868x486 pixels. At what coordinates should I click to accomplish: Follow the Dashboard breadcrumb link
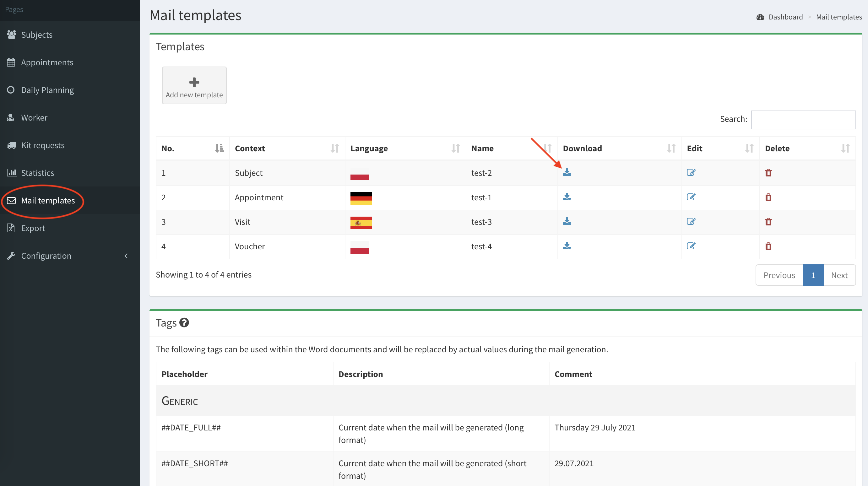785,17
